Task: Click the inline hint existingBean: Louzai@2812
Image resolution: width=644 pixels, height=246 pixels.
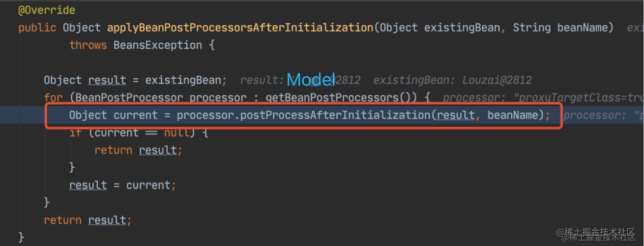Action: (x=452, y=80)
